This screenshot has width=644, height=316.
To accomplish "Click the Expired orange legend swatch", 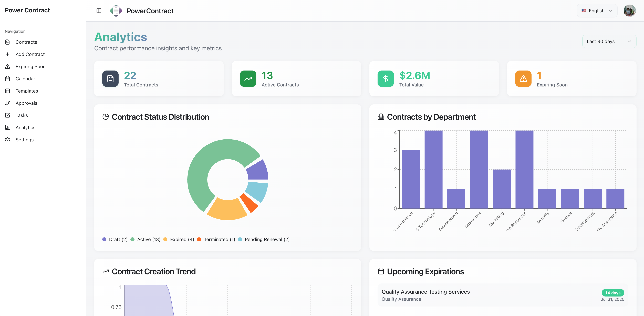I will point(165,239).
